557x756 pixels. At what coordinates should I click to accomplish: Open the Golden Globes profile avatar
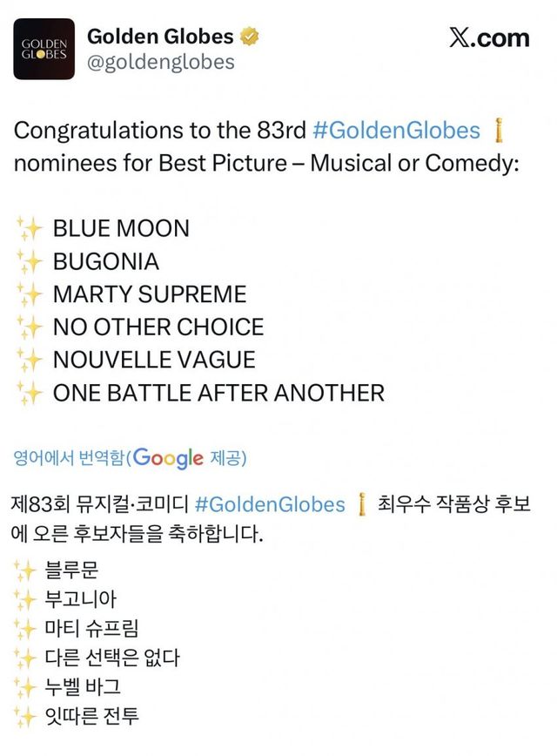click(x=44, y=49)
